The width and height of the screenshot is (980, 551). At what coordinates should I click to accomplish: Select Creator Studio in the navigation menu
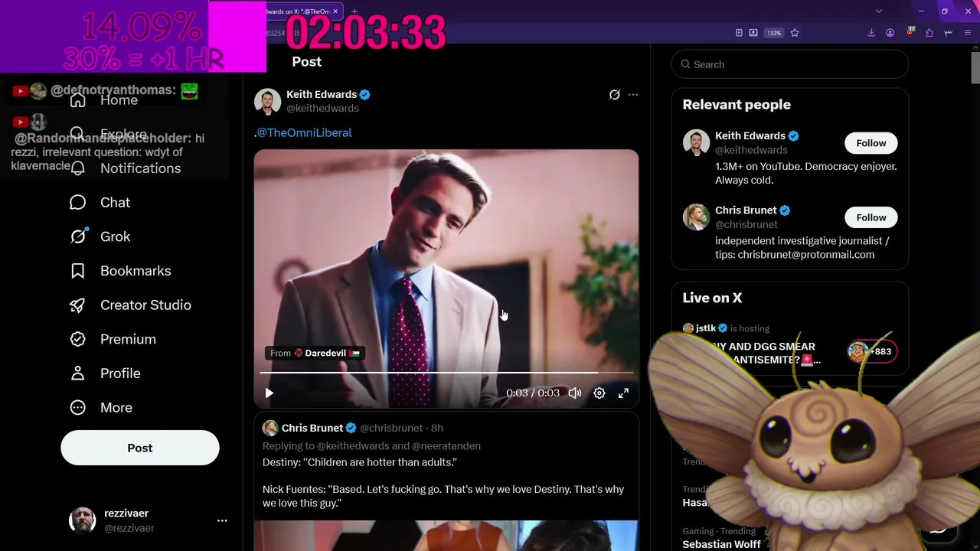tap(145, 305)
